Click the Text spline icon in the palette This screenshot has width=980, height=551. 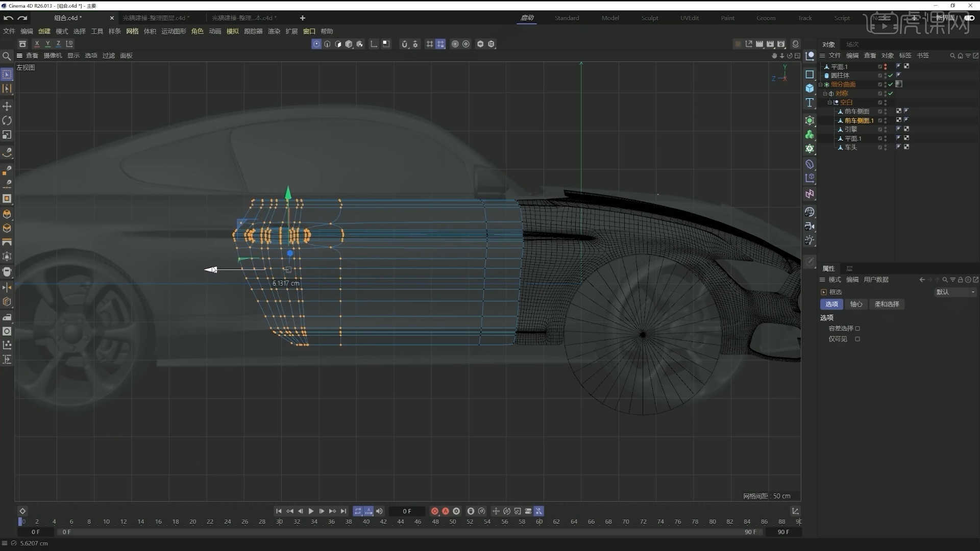[x=810, y=103]
